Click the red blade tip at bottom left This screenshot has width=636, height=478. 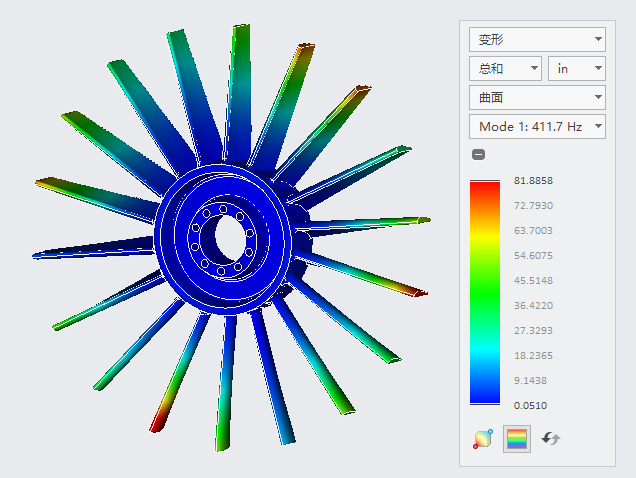pyautogui.click(x=157, y=423)
